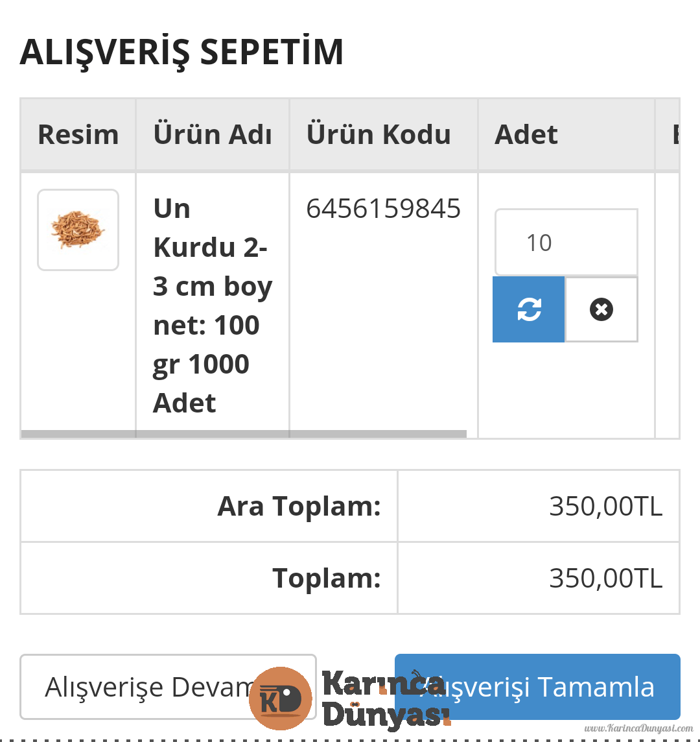This screenshot has height=742, width=700.
Task: Remove the item with the X icon
Action: [x=601, y=309]
